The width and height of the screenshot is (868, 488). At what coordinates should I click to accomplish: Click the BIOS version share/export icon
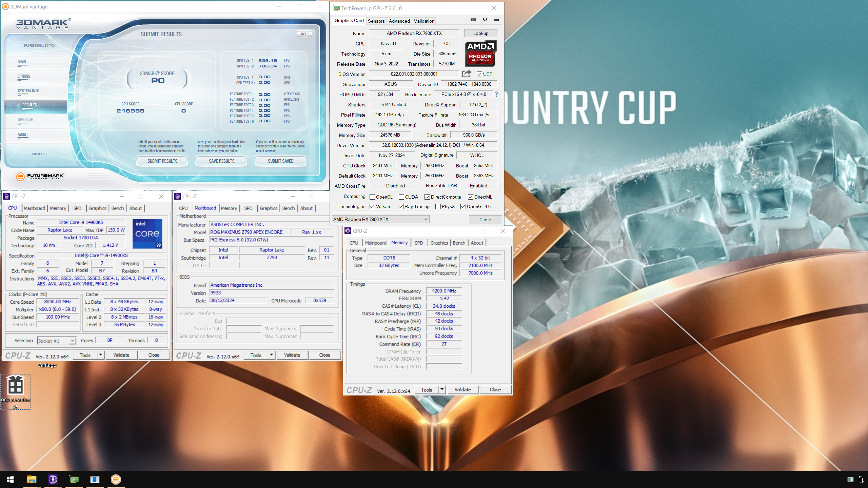(x=467, y=74)
